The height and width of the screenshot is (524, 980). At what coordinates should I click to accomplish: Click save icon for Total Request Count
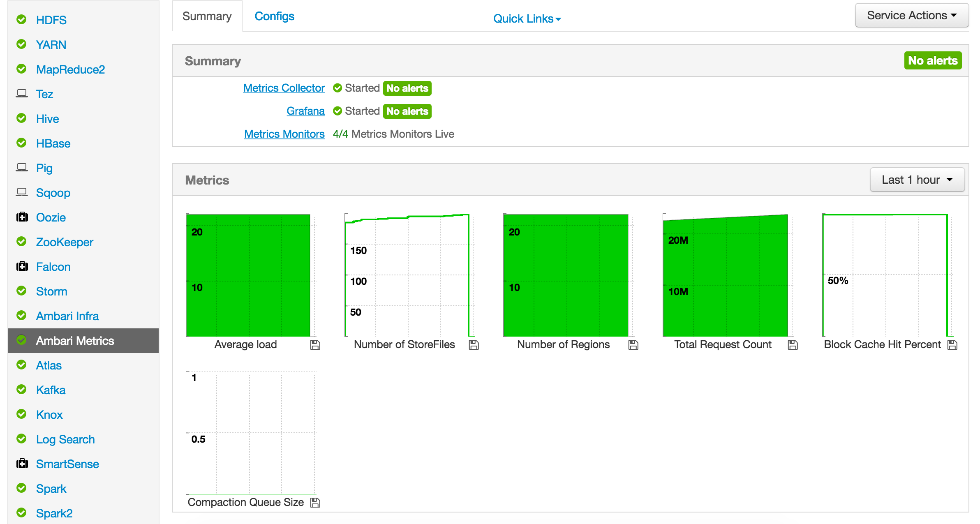(x=793, y=345)
